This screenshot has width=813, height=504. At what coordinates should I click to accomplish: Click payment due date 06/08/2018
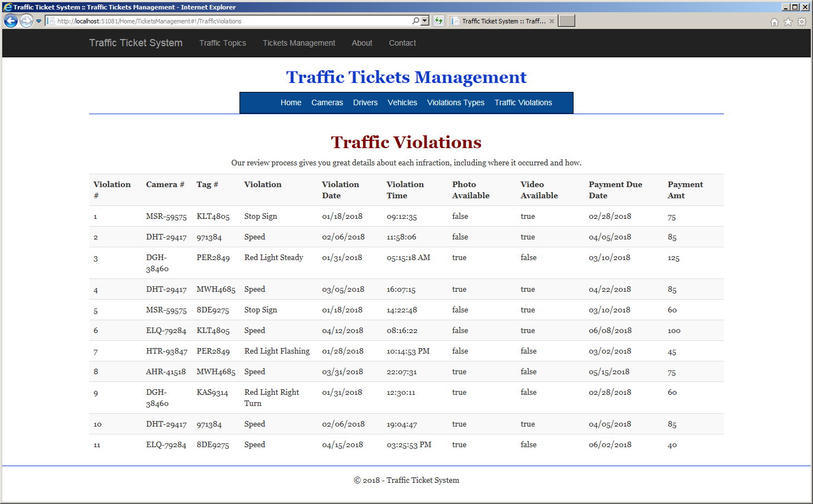610,331
